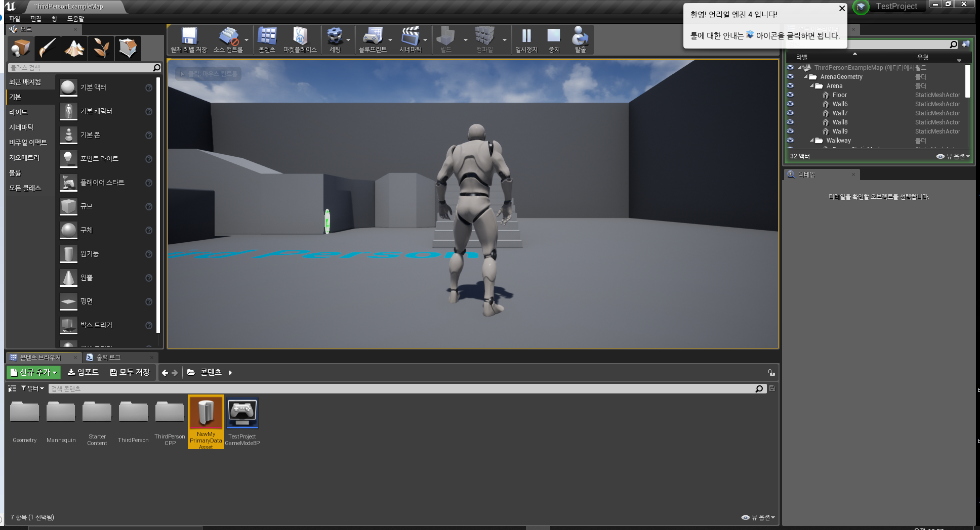This screenshot has height=530, width=980.
Task: Toggle visibility of Floor actor
Action: (790, 95)
